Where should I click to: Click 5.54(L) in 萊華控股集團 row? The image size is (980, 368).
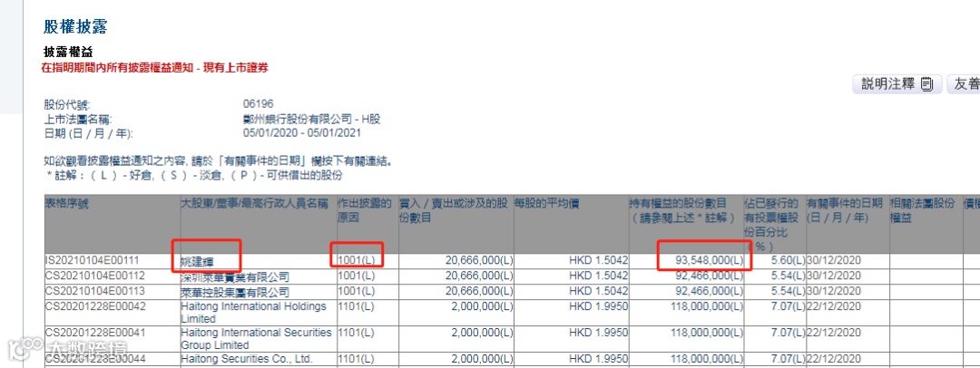[x=789, y=291]
